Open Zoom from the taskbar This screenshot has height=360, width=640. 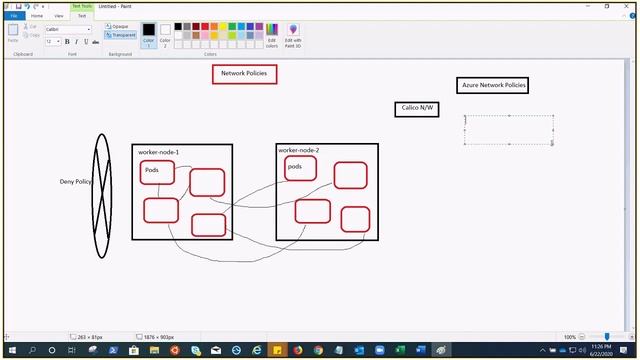(380, 350)
